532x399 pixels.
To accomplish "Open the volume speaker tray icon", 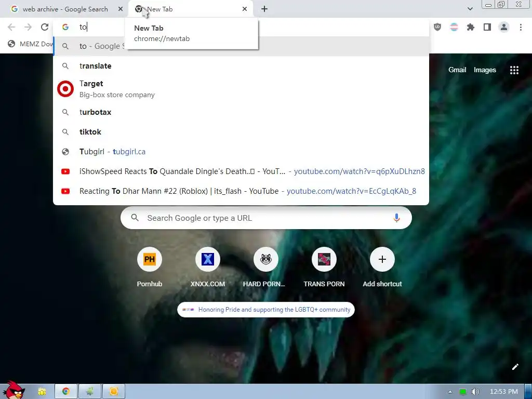I will [x=475, y=392].
